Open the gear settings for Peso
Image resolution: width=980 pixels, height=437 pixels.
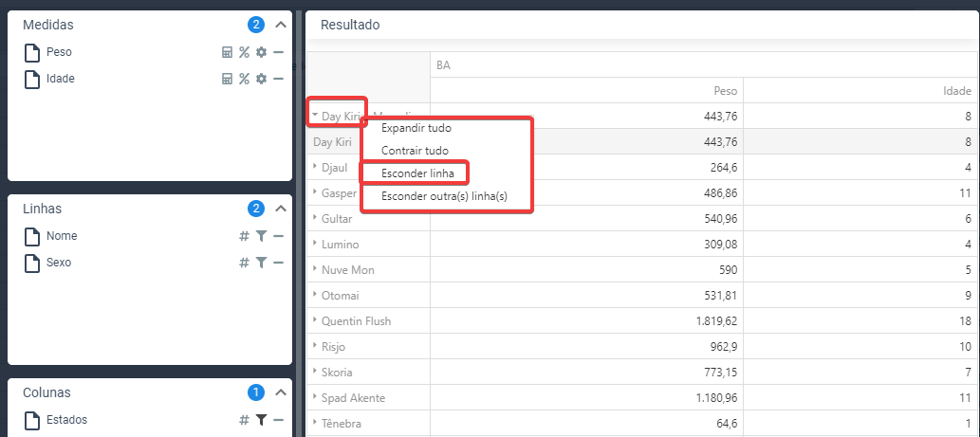click(x=261, y=52)
